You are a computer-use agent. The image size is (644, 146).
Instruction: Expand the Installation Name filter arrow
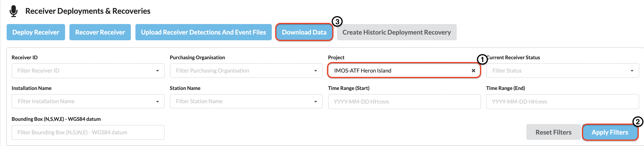coord(158,101)
